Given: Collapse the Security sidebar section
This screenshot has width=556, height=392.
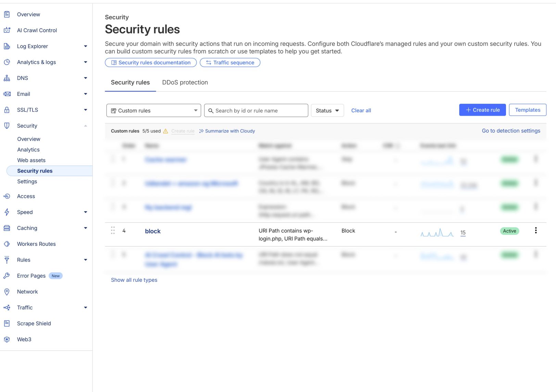Looking at the screenshot, I should [85, 126].
